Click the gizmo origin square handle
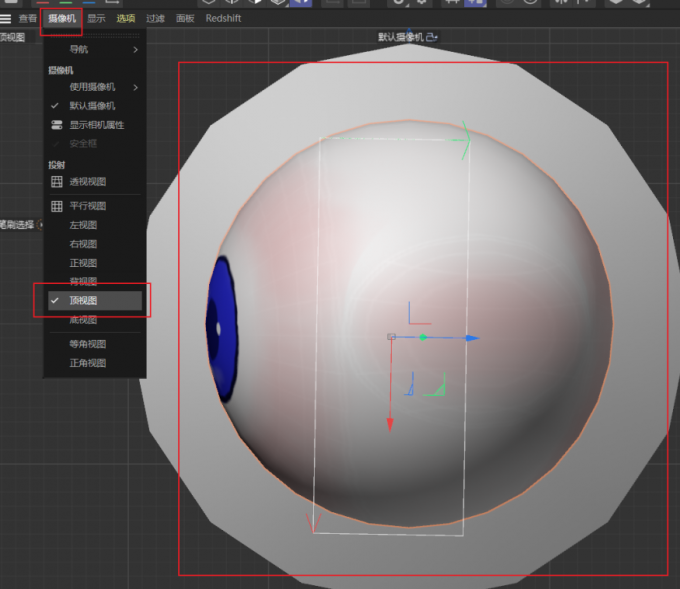 391,337
